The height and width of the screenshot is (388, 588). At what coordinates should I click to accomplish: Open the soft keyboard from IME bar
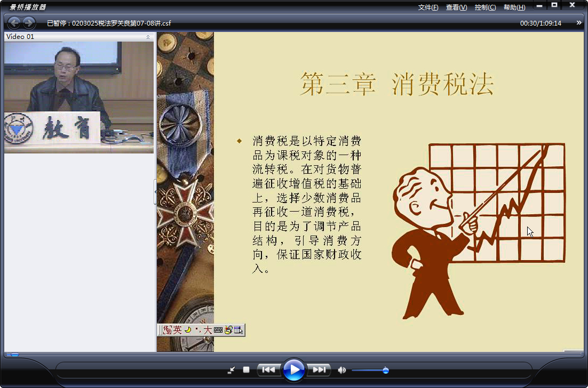218,330
